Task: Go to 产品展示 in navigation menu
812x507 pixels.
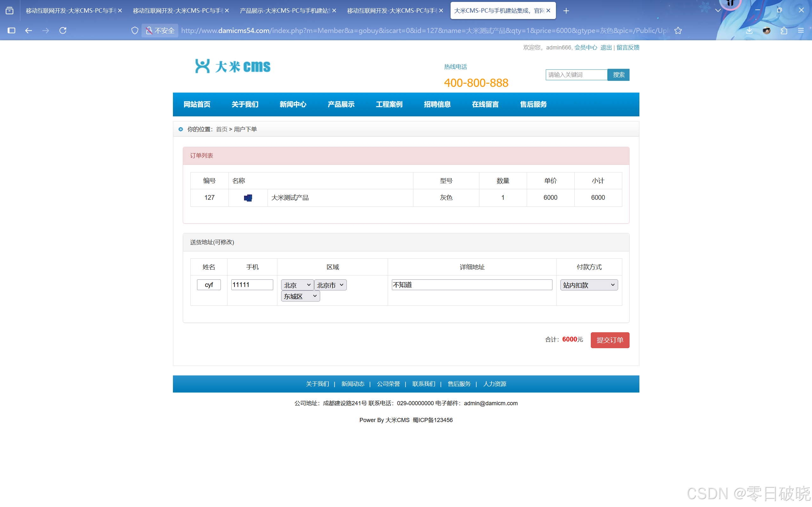Action: click(341, 104)
